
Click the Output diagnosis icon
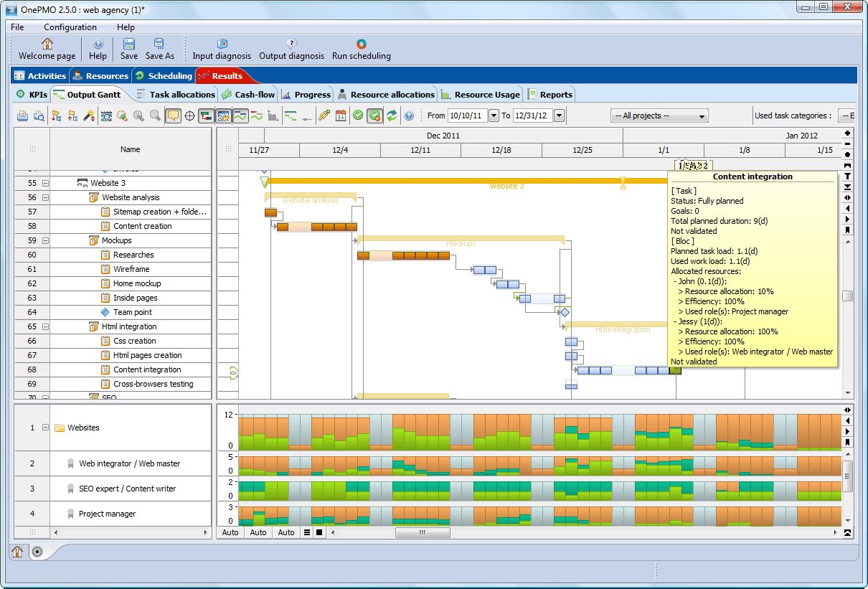[x=291, y=48]
